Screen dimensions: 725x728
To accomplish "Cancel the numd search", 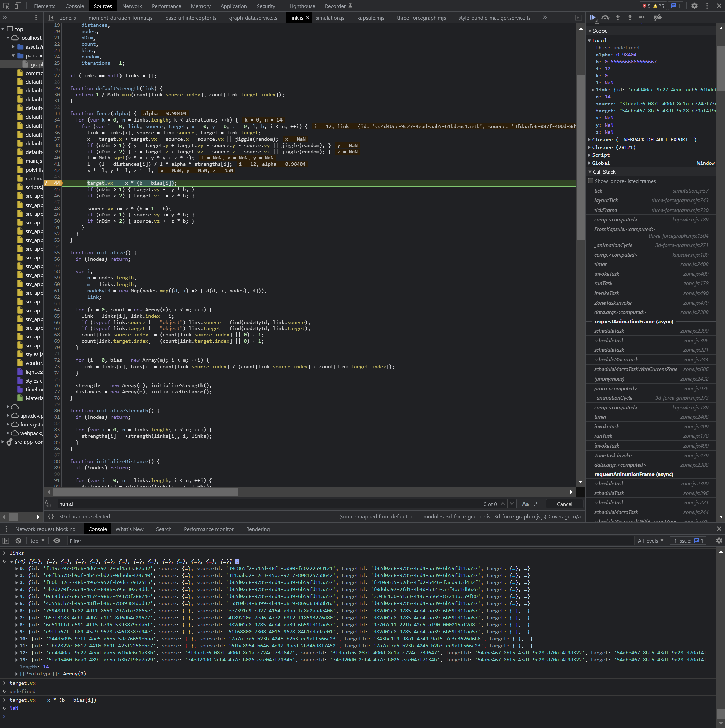I will pyautogui.click(x=564, y=504).
